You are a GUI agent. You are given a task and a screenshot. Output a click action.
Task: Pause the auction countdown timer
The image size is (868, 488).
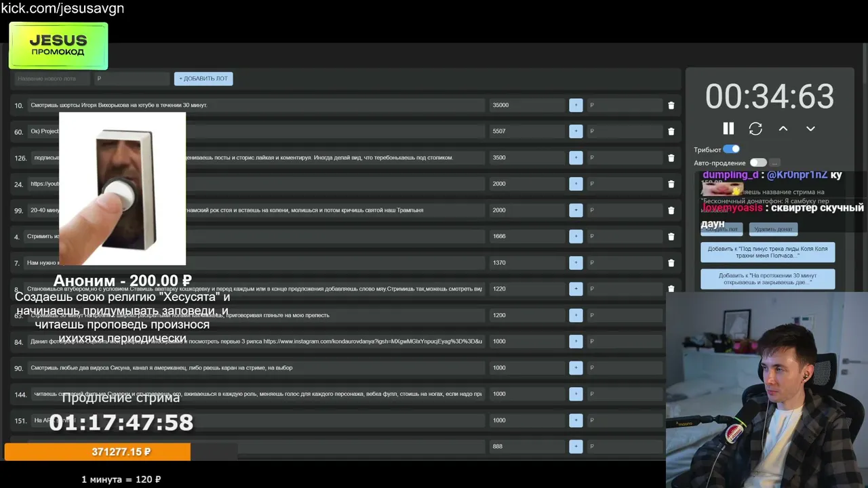pos(728,128)
